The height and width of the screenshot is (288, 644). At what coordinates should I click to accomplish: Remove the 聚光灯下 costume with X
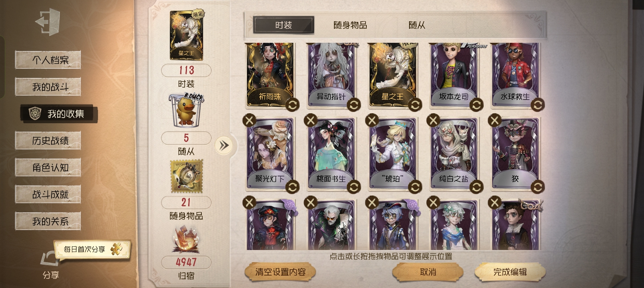tap(249, 120)
